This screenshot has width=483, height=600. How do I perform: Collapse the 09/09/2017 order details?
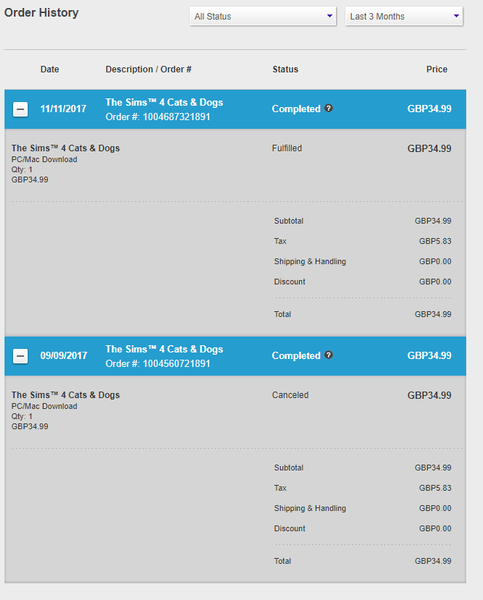(x=20, y=356)
